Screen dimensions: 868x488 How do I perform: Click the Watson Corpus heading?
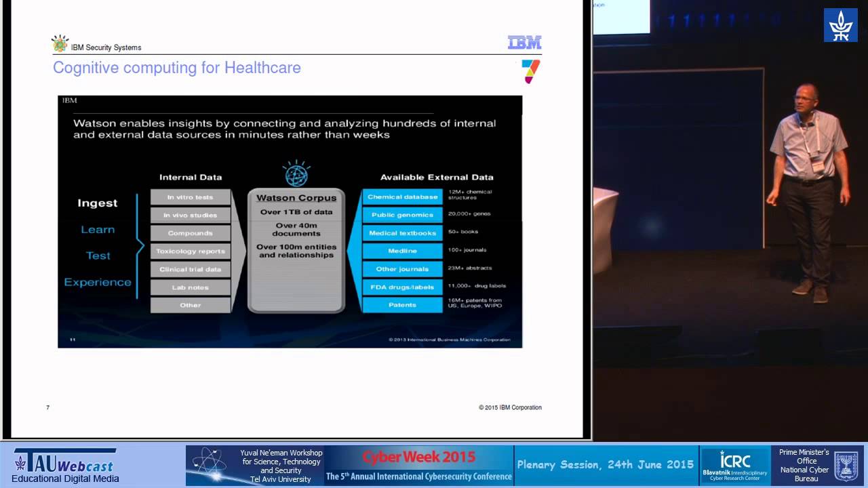[x=296, y=198]
